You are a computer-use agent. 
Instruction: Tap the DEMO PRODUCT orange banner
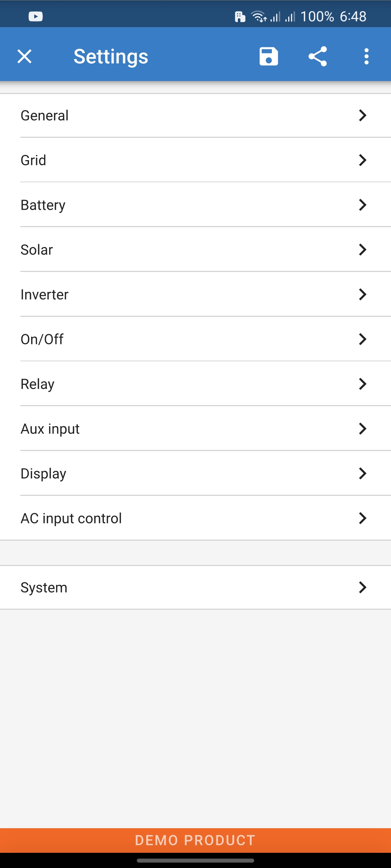point(195,840)
